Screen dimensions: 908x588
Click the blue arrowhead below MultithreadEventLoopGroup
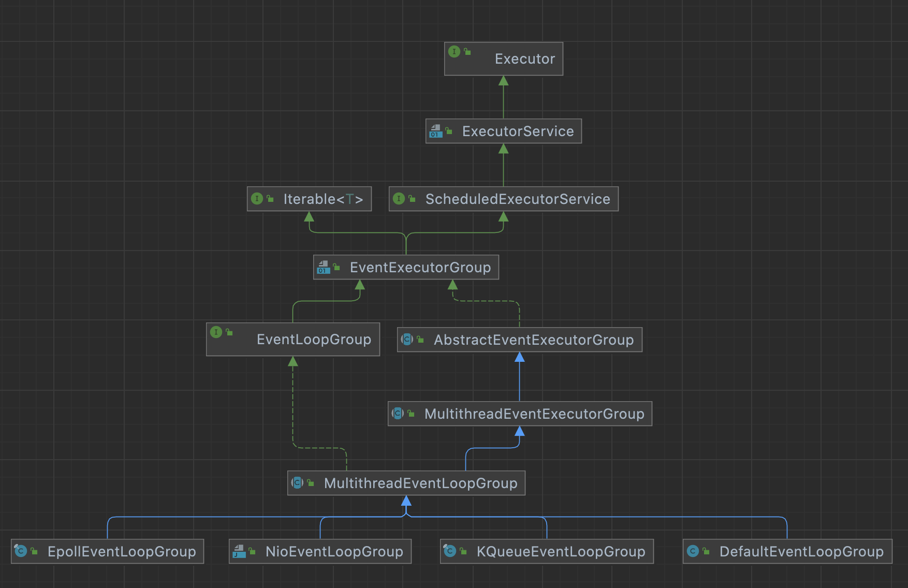(x=406, y=501)
